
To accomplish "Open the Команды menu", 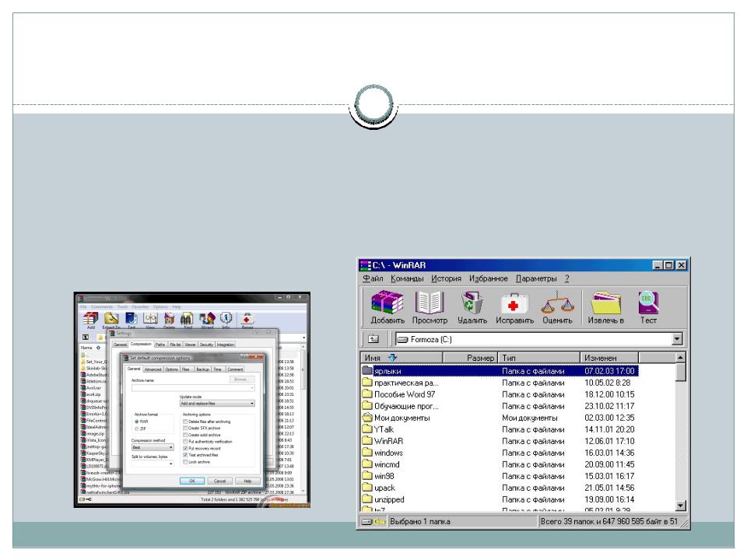I will point(407,278).
